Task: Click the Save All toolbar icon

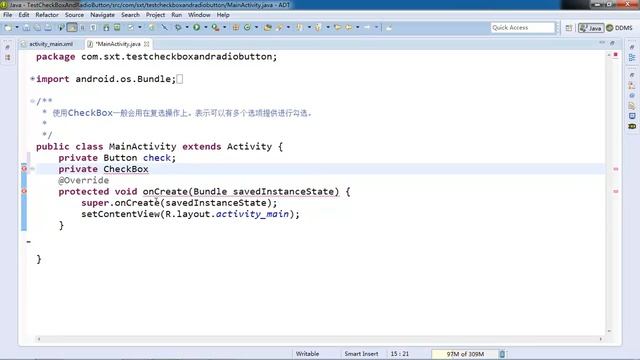Action: coord(37,28)
